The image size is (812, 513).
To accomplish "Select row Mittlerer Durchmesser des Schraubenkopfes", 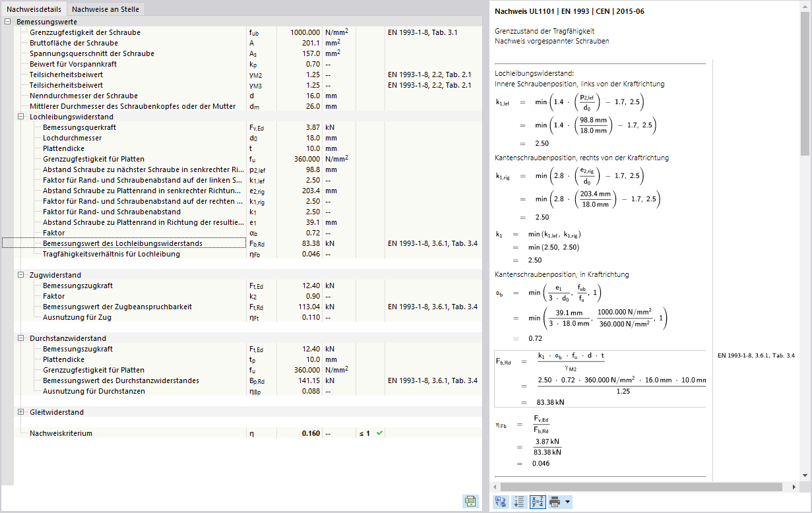I will [x=247, y=106].
